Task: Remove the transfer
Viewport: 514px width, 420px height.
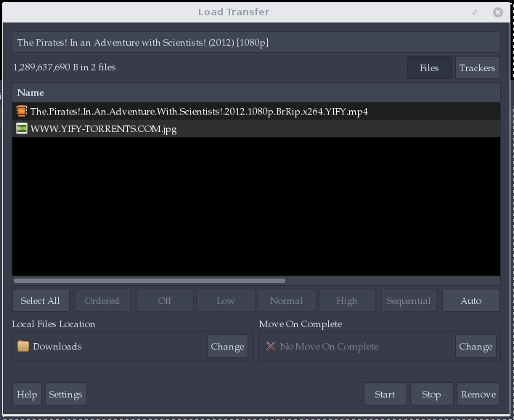Action: click(x=478, y=394)
